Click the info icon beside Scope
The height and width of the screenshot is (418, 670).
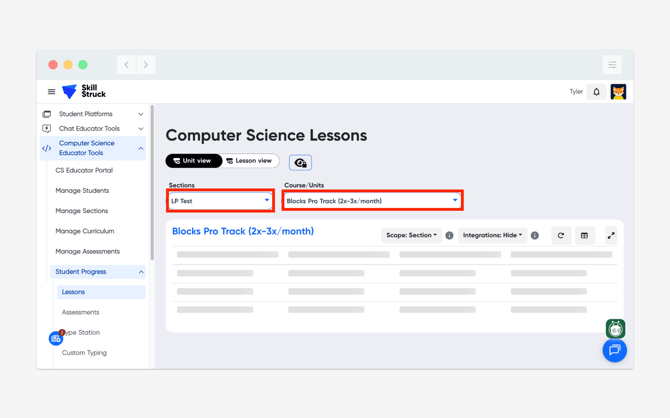pos(449,236)
